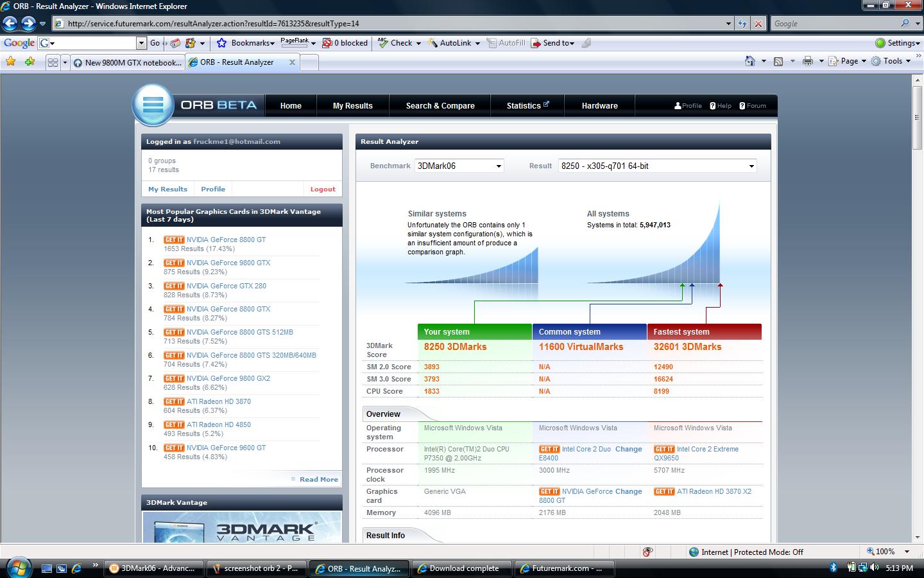This screenshot has height=578, width=924.
Task: Click the Google toolbar Bookmarks star icon
Action: [222, 43]
